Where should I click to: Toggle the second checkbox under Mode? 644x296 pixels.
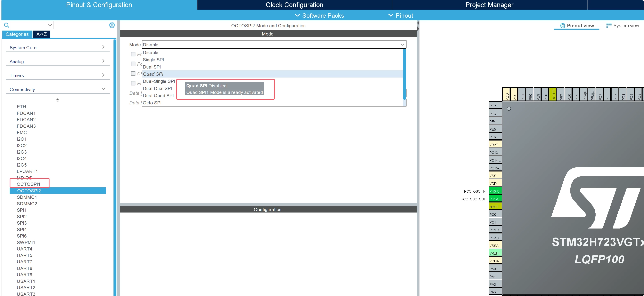tap(133, 64)
